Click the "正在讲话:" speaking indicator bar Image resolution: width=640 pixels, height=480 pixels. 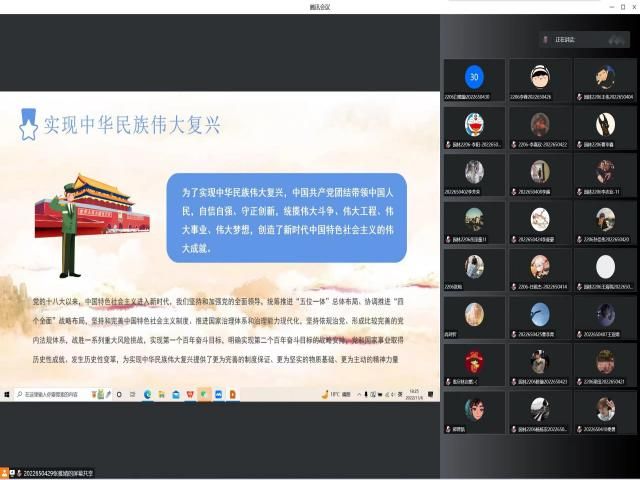click(x=584, y=40)
